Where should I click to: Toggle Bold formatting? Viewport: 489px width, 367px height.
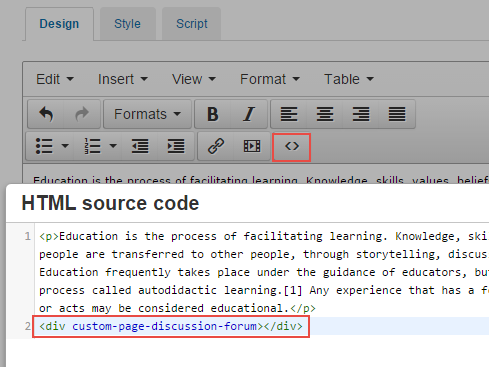click(x=213, y=114)
